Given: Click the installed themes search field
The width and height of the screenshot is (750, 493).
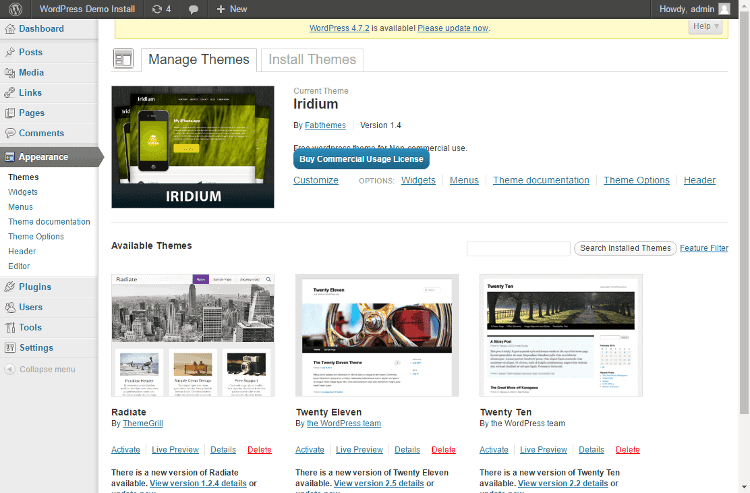Looking at the screenshot, I should click(518, 249).
